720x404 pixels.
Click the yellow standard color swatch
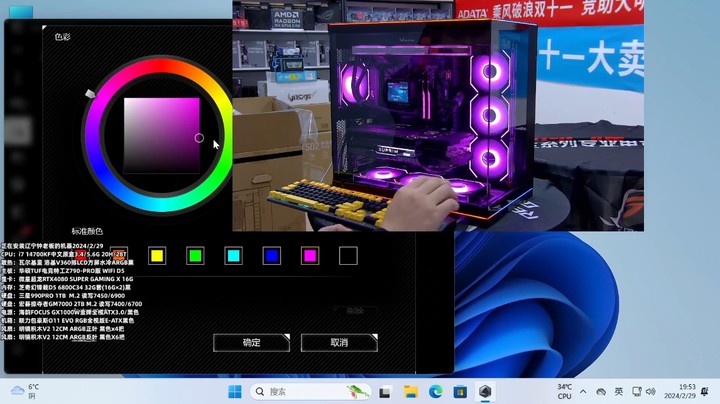pyautogui.click(x=157, y=256)
